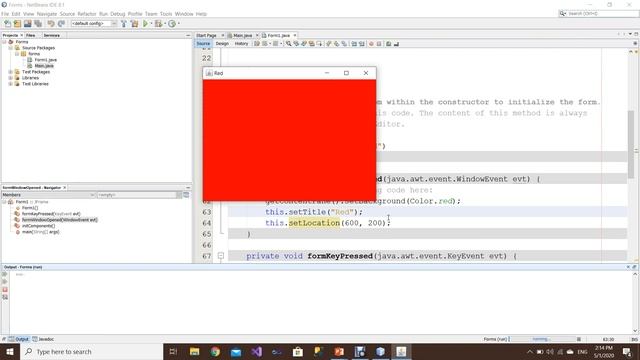Expand the Test Libraries node
The width and height of the screenshot is (640, 360).
tap(11, 84)
